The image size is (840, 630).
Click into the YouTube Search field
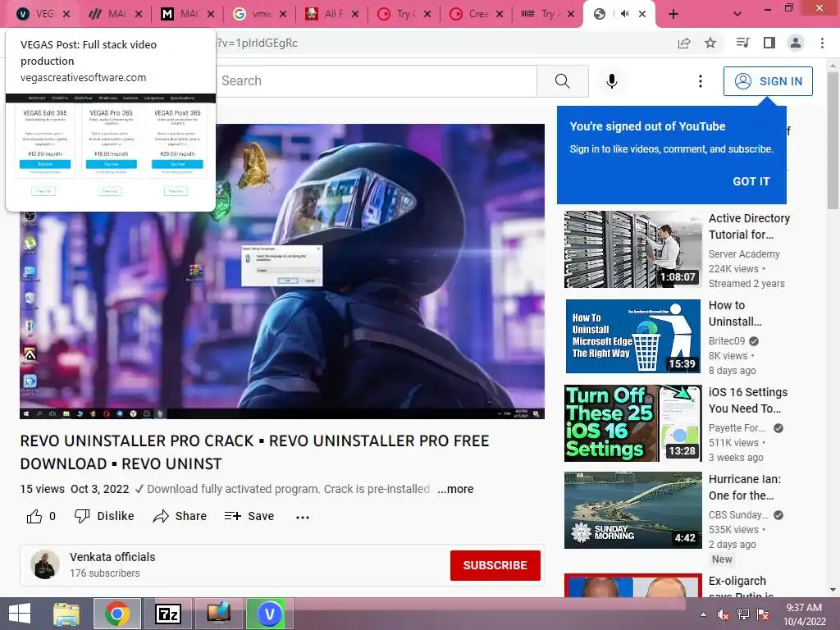coord(376,81)
